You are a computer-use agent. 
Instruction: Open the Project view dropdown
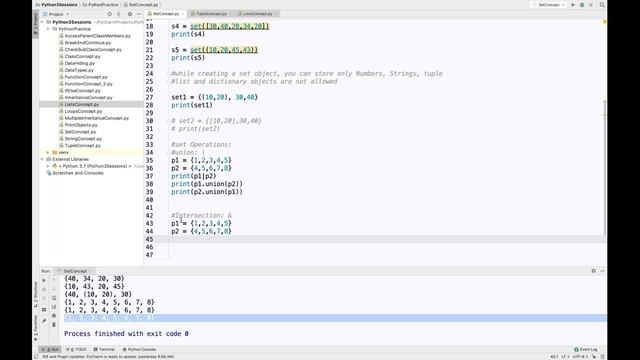(56, 14)
